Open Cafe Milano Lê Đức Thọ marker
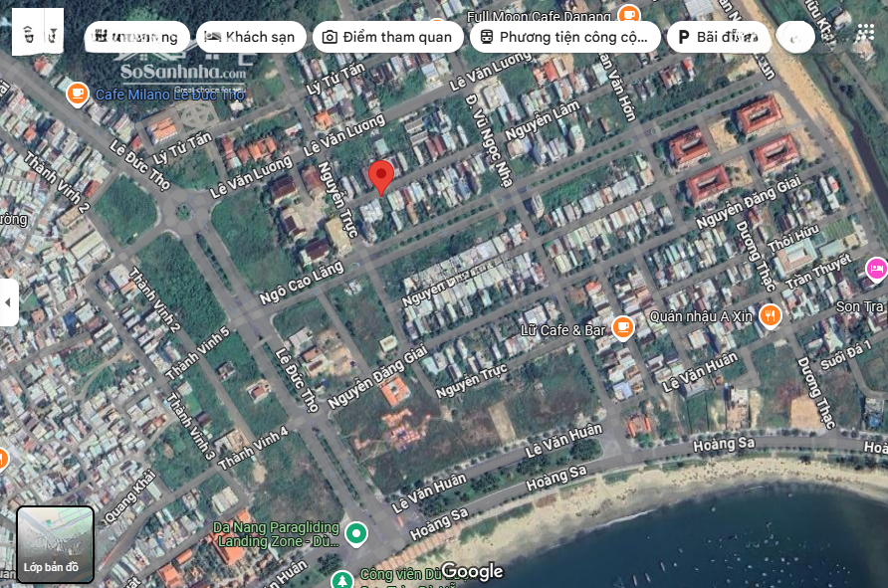This screenshot has width=888, height=588. [x=77, y=95]
